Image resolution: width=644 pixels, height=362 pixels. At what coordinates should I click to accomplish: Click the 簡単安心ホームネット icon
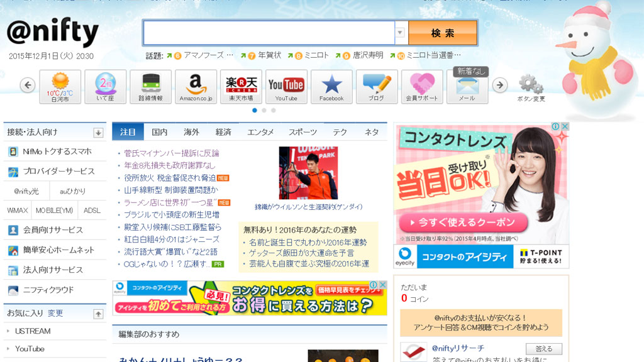click(x=13, y=250)
